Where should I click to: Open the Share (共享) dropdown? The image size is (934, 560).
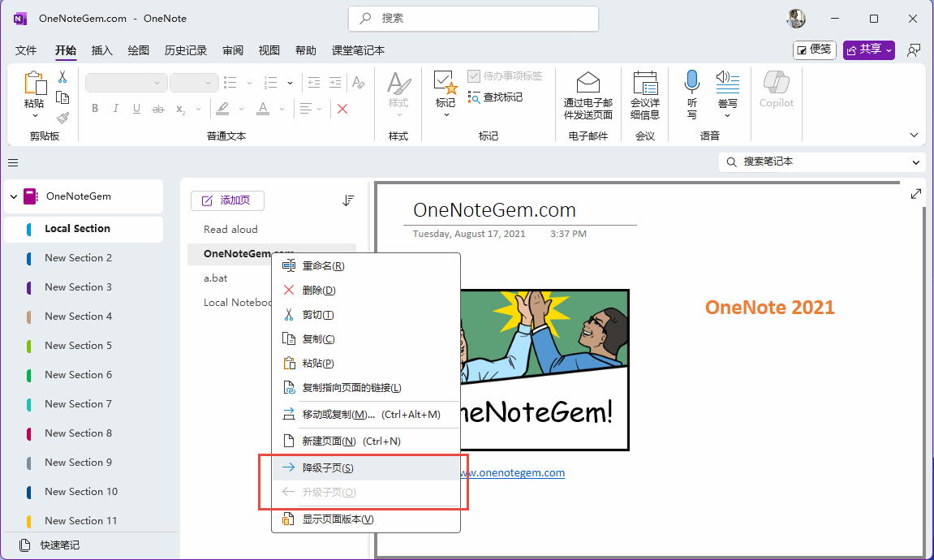[868, 50]
